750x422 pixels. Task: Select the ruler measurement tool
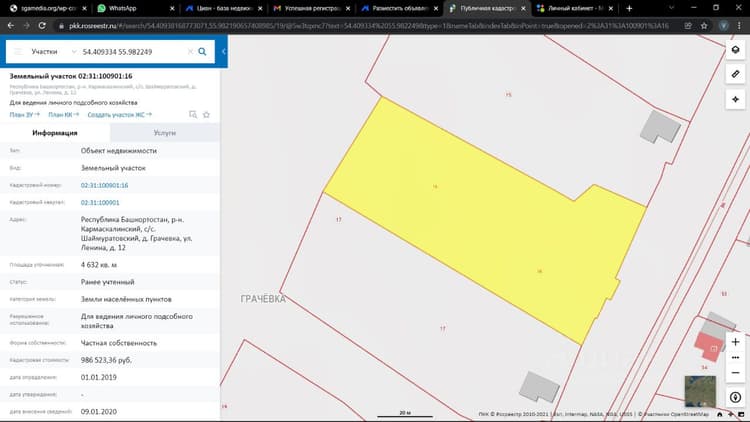pos(735,74)
